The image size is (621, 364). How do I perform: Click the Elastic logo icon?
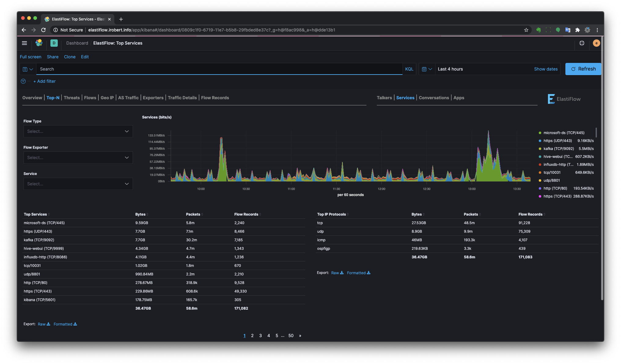(39, 43)
